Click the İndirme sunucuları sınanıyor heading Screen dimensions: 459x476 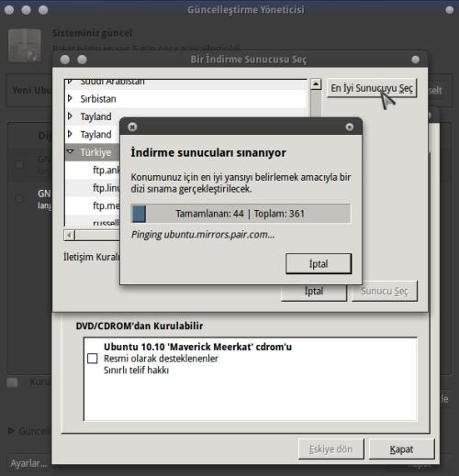pos(208,152)
